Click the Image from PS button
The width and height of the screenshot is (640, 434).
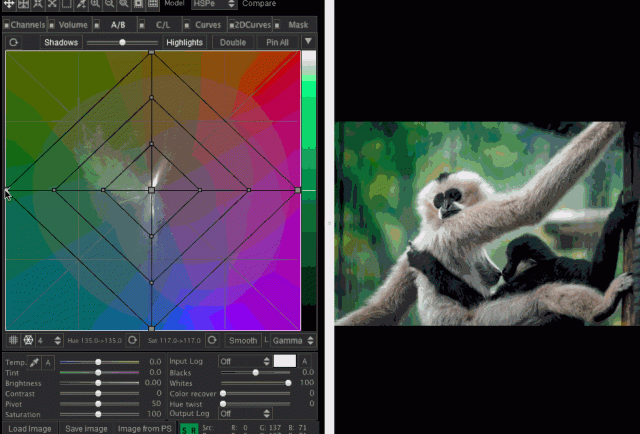point(144,429)
